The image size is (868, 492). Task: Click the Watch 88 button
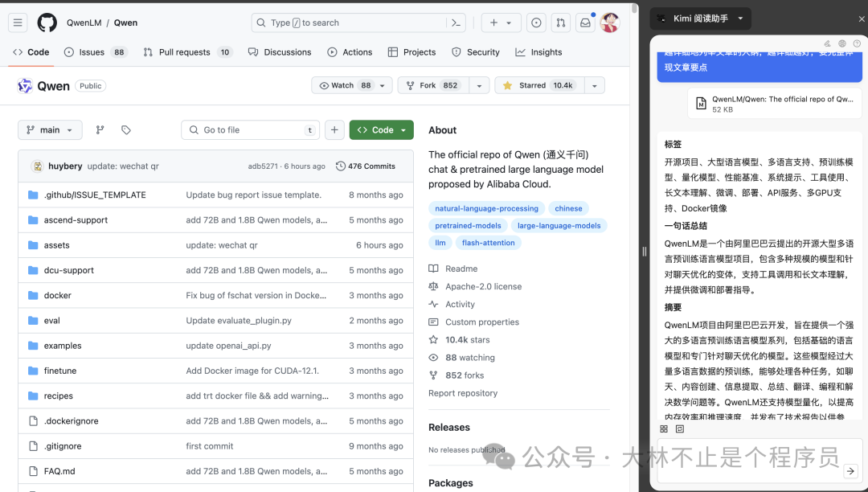pos(352,85)
